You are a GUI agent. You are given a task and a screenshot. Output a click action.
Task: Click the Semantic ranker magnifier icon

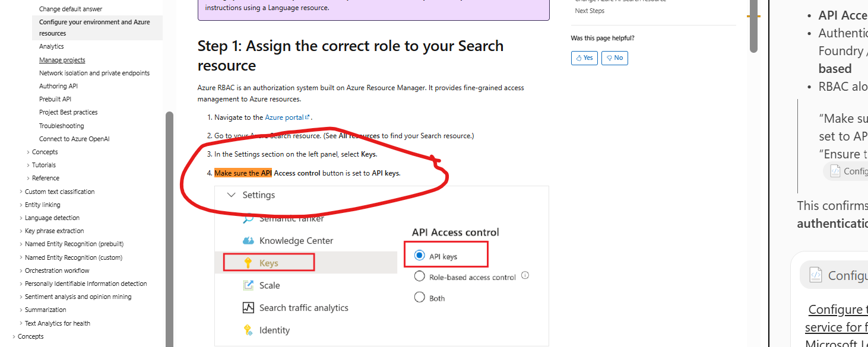point(248,218)
